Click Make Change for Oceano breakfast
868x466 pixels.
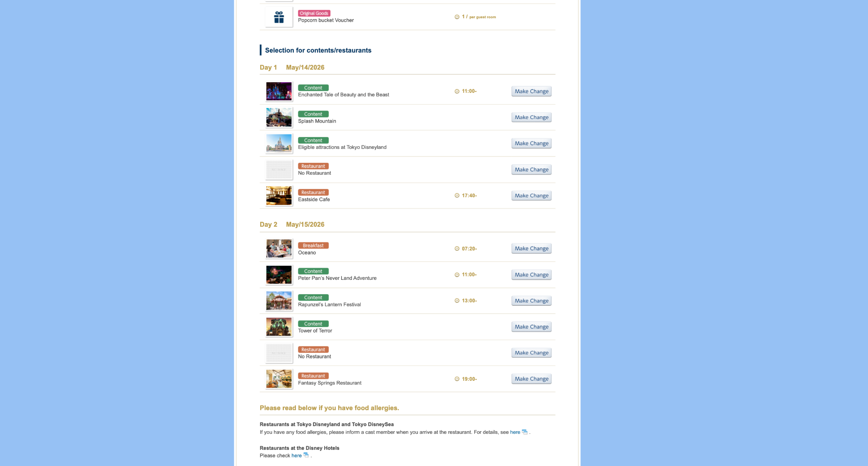(531, 248)
